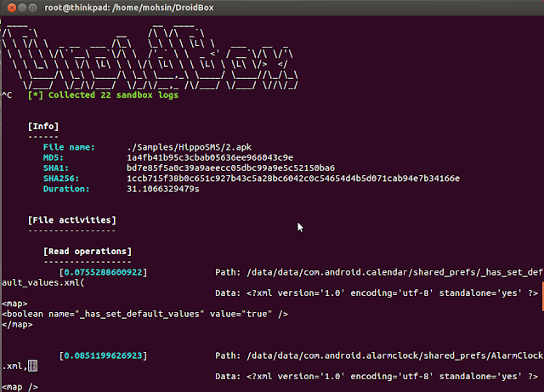Click the closing </map> tag line
Image resolution: width=544 pixels, height=392 pixels.
pyautogui.click(x=17, y=325)
